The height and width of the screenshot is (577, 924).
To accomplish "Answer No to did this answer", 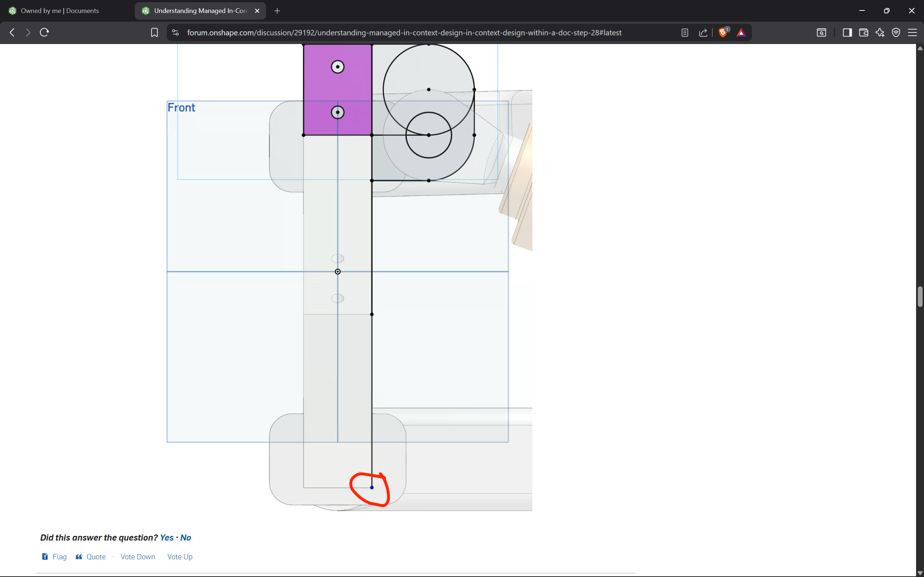I will (186, 537).
